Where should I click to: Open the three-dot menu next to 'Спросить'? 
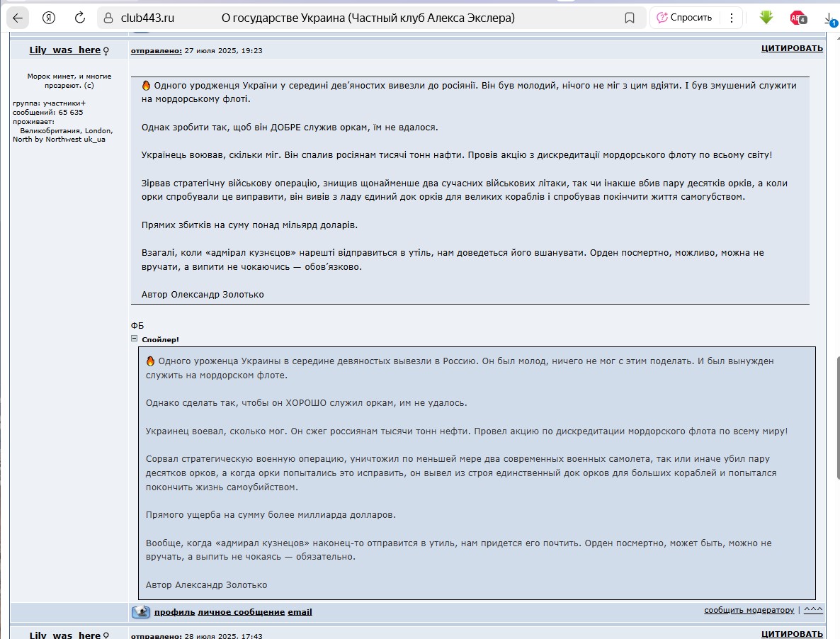[x=732, y=18]
